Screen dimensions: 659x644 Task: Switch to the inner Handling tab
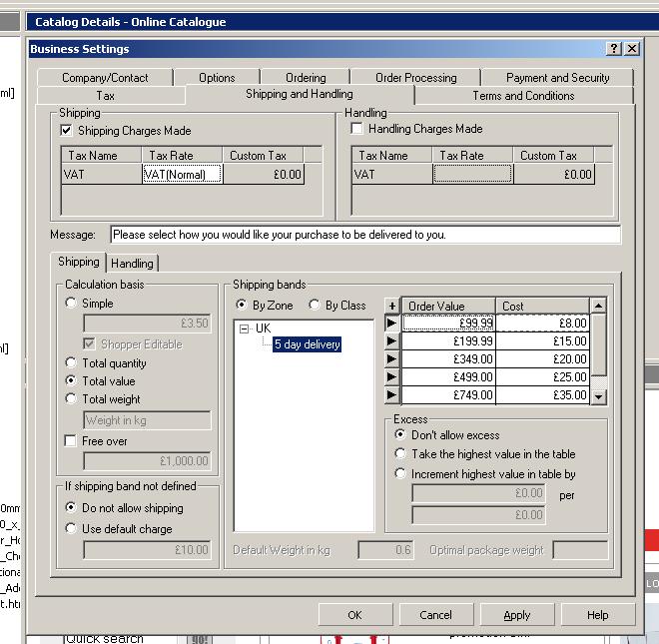132,264
